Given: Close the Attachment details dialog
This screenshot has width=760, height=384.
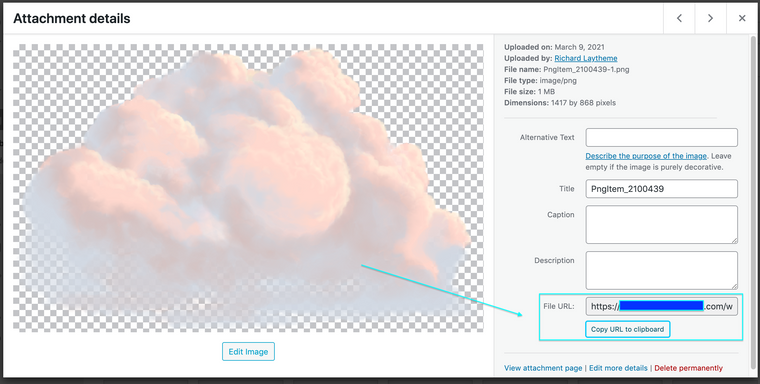Looking at the screenshot, I should (x=742, y=18).
